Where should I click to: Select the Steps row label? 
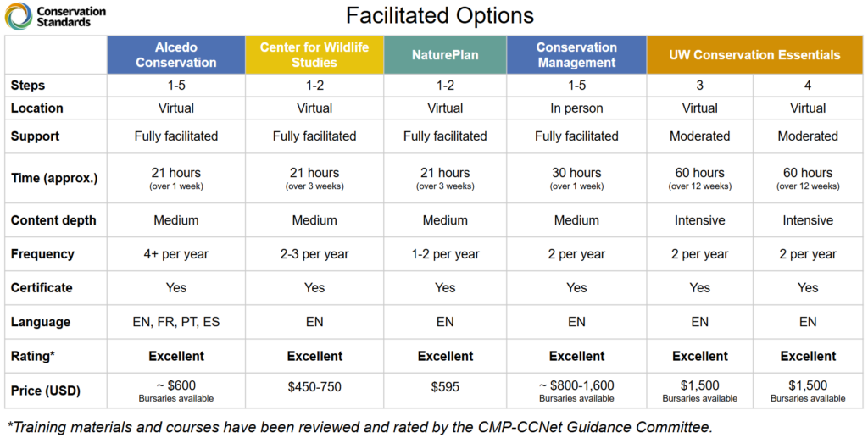28,86
